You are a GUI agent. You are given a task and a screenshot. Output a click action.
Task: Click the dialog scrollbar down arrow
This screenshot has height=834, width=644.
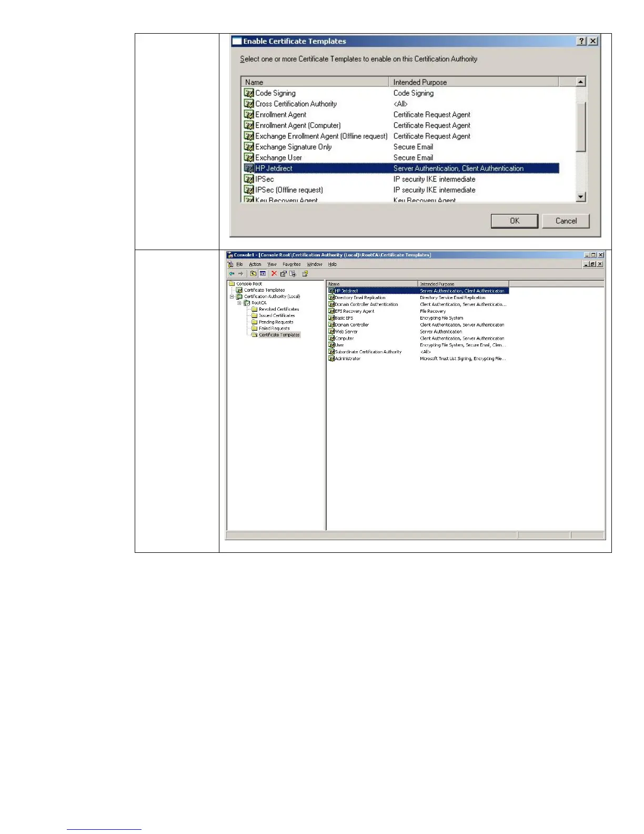click(581, 197)
